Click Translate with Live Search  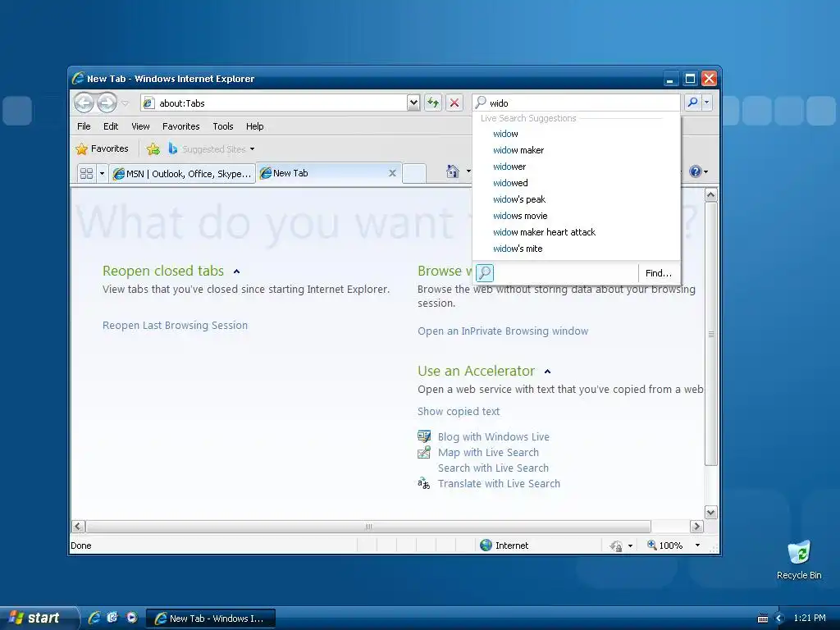pos(499,483)
